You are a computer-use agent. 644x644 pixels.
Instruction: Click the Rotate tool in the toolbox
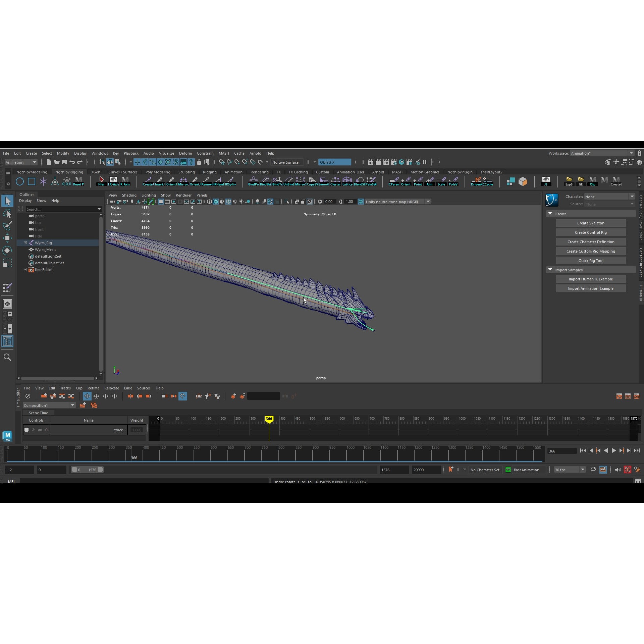click(7, 251)
